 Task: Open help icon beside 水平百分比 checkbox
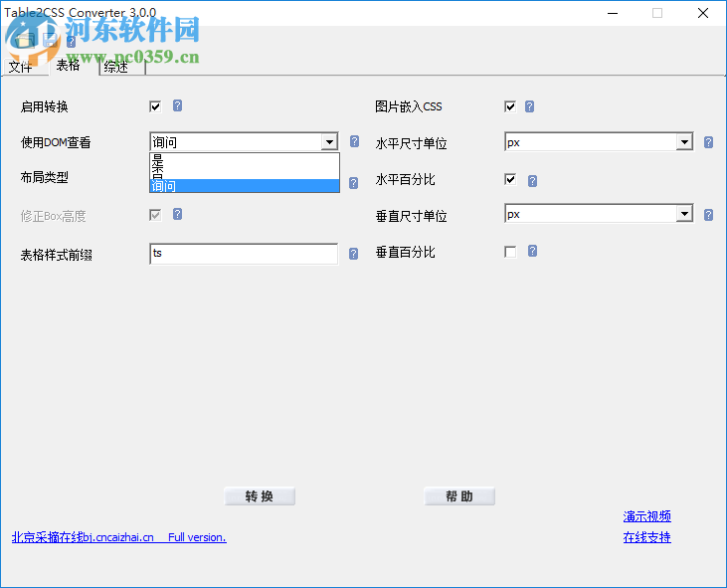532,181
